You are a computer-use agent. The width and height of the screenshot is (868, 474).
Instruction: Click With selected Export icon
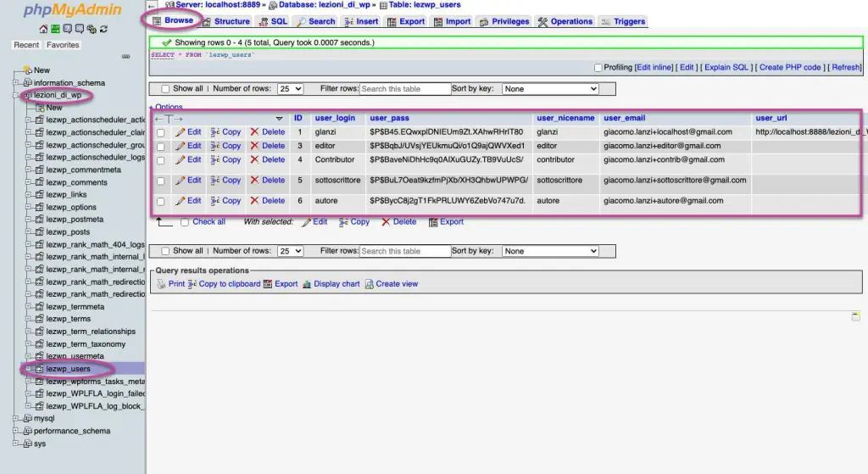(433, 222)
